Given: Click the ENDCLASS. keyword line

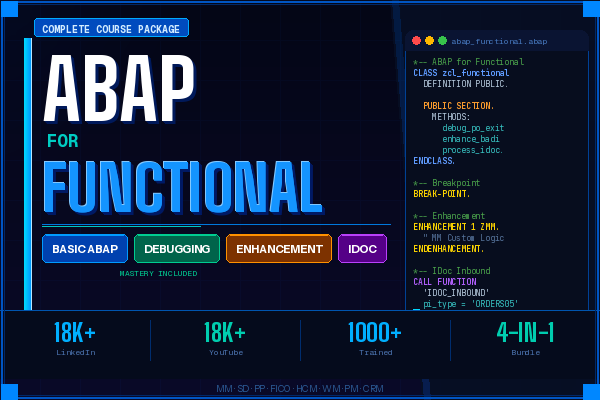Looking at the screenshot, I should [x=434, y=161].
